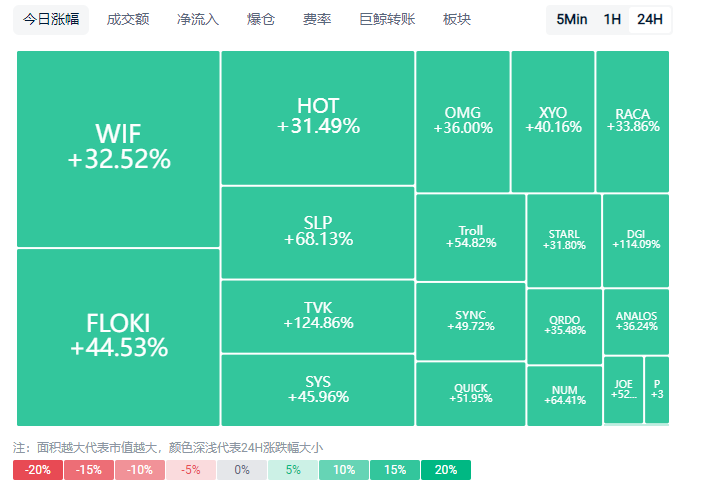
Task: Select the 20% green legend swatch
Action: tap(446, 470)
